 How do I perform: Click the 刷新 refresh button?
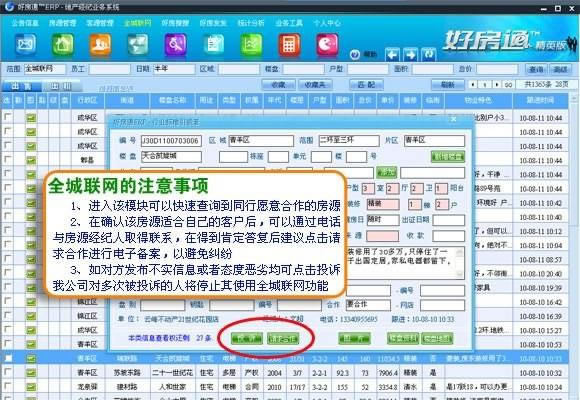click(x=448, y=85)
